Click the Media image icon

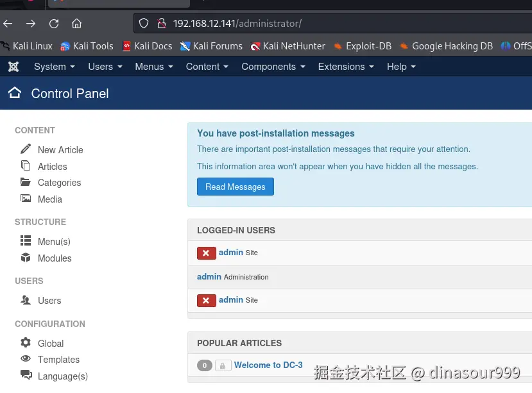(x=26, y=198)
